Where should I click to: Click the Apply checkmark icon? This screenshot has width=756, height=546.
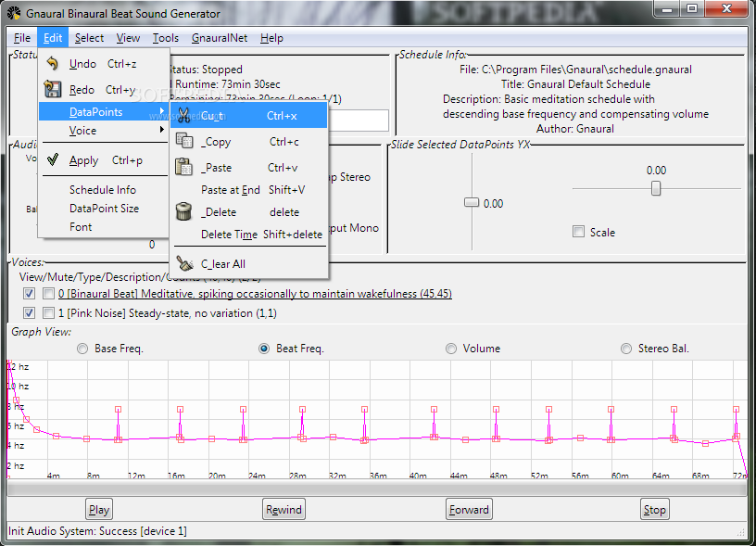click(x=53, y=159)
